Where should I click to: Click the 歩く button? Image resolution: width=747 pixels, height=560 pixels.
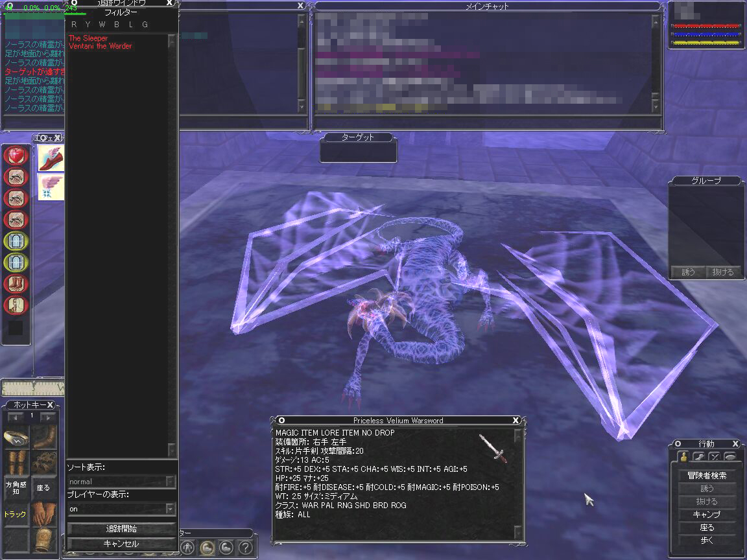(x=707, y=540)
